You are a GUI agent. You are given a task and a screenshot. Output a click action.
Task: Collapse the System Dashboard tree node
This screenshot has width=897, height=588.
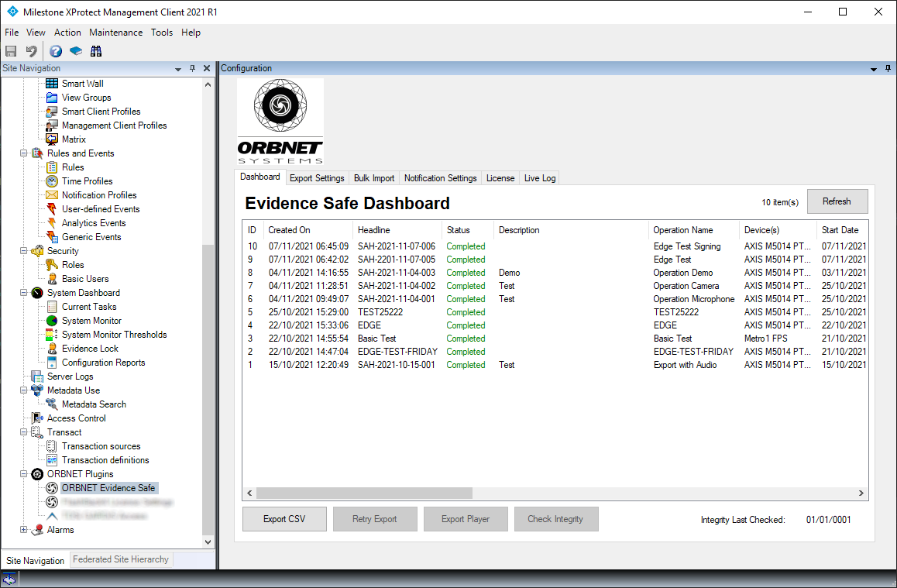click(23, 293)
